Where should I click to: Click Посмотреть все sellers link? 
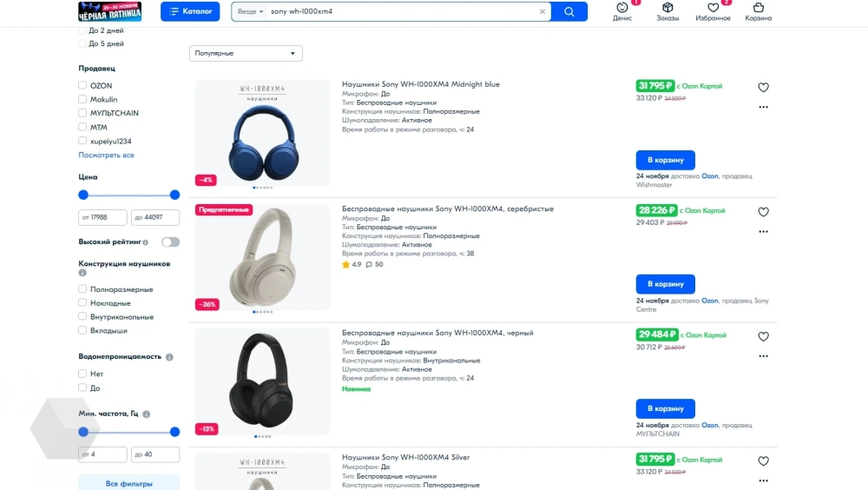click(x=106, y=156)
